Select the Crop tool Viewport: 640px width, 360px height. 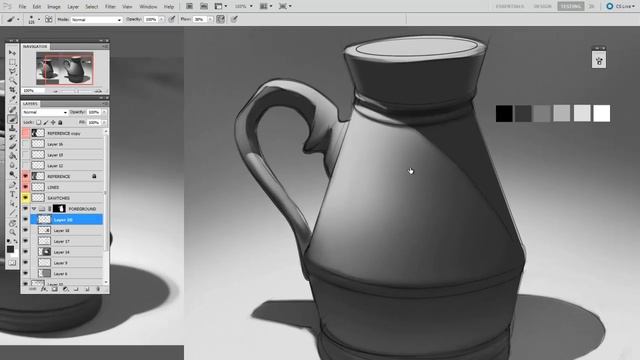click(x=12, y=89)
